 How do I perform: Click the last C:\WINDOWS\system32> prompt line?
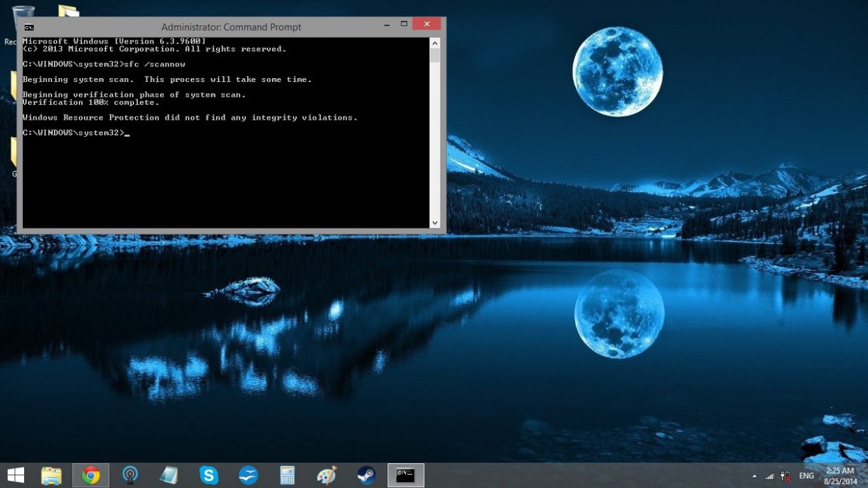pyautogui.click(x=75, y=133)
